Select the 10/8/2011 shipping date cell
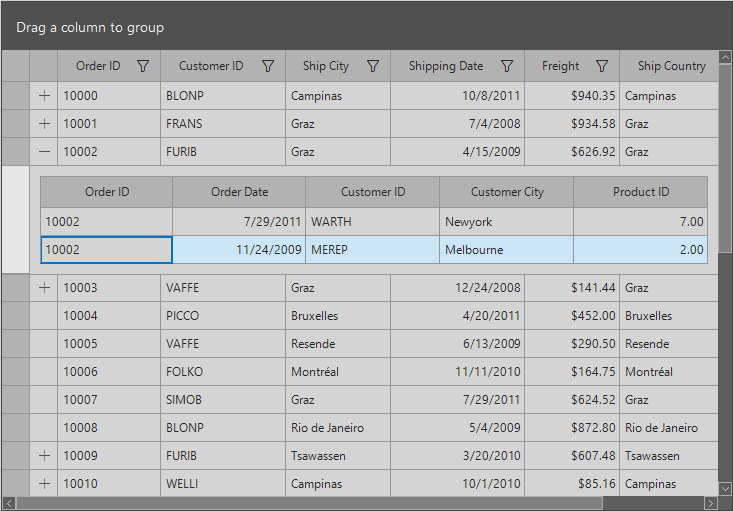 point(458,96)
